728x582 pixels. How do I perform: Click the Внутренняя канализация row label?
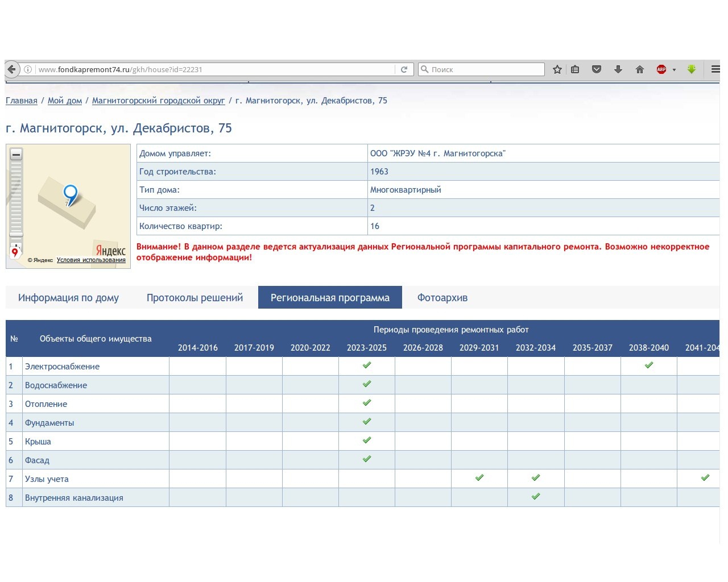point(74,498)
